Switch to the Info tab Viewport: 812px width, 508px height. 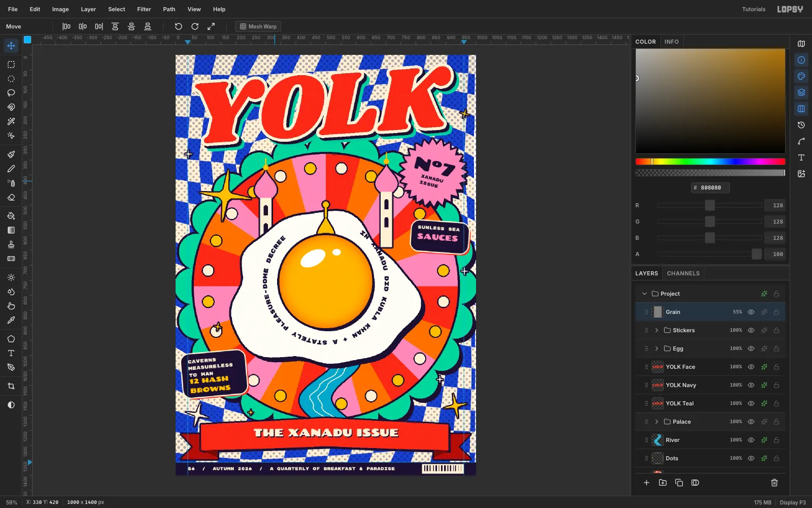pos(671,42)
